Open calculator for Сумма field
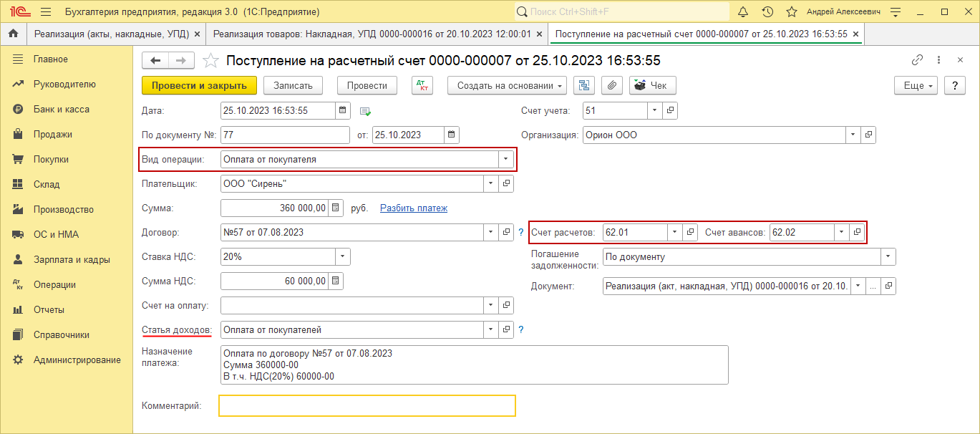Viewport: 980px width, 434px height. coord(336,208)
